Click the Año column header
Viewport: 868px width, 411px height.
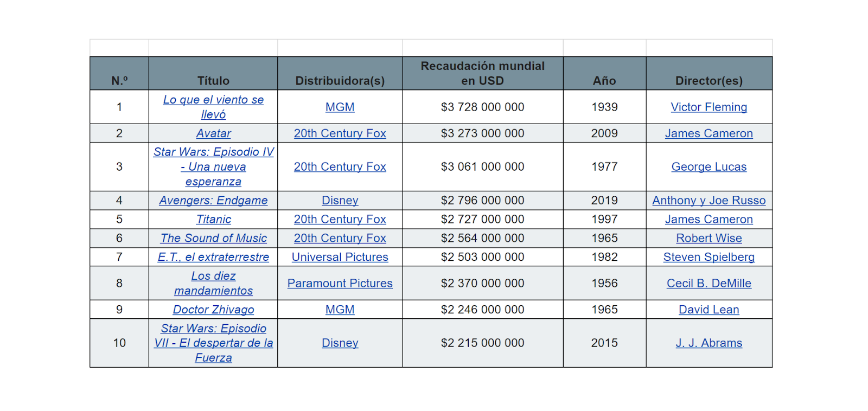tap(604, 73)
